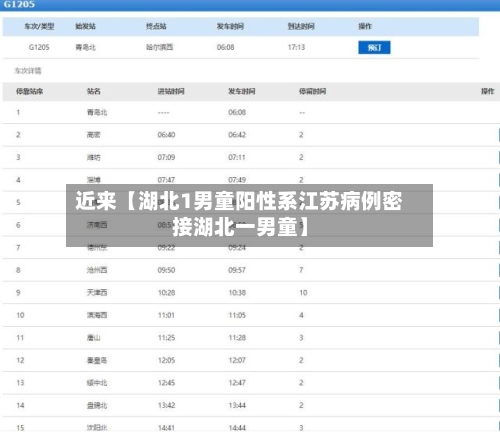Click arrival time 09:50
500x432 pixels.
166,270
